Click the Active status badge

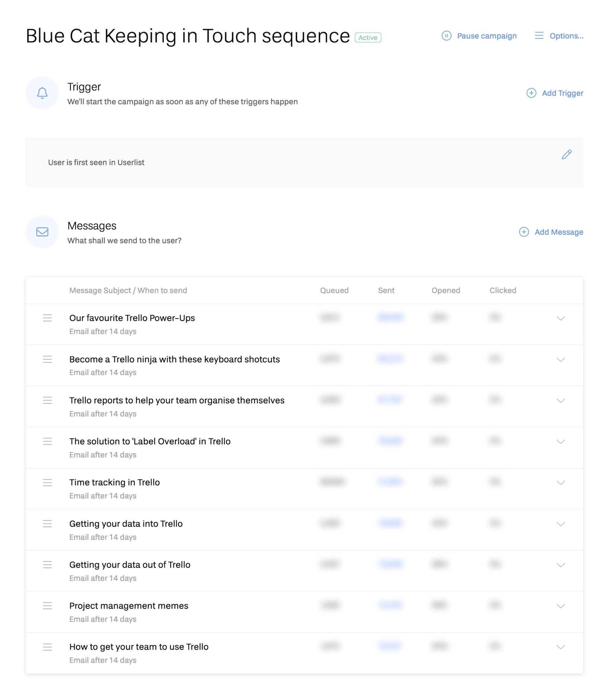tap(367, 38)
